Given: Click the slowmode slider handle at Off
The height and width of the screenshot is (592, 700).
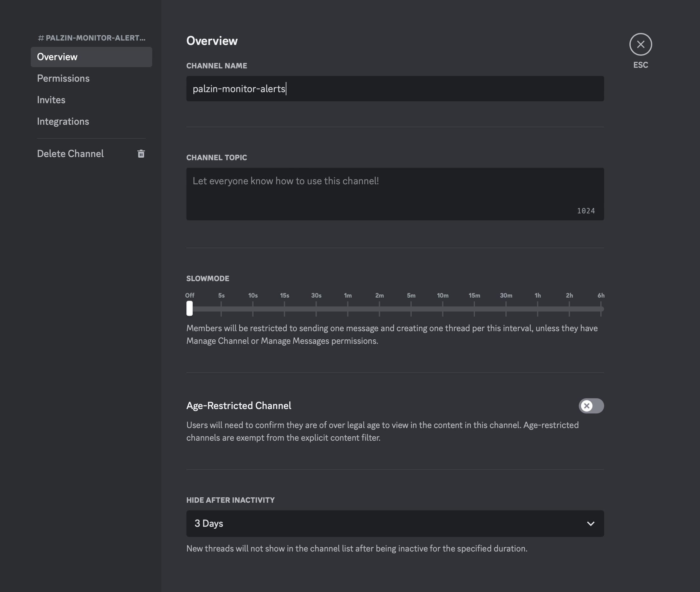Looking at the screenshot, I should 190,308.
